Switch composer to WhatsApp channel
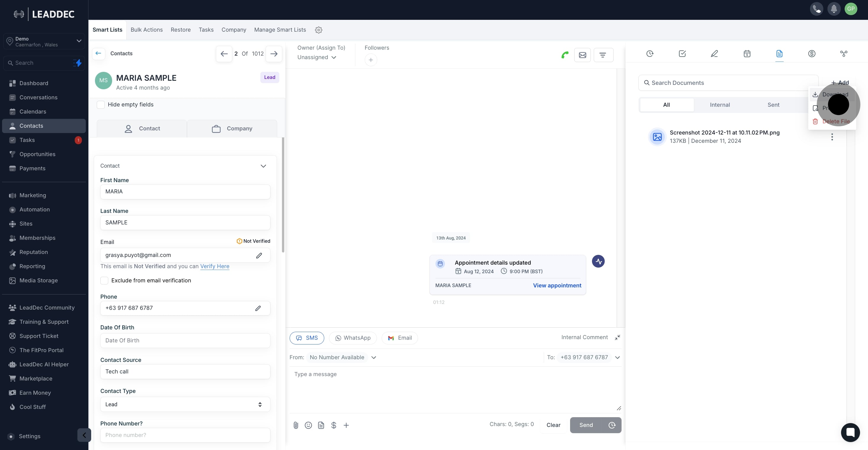This screenshot has width=868, height=450. click(352, 338)
